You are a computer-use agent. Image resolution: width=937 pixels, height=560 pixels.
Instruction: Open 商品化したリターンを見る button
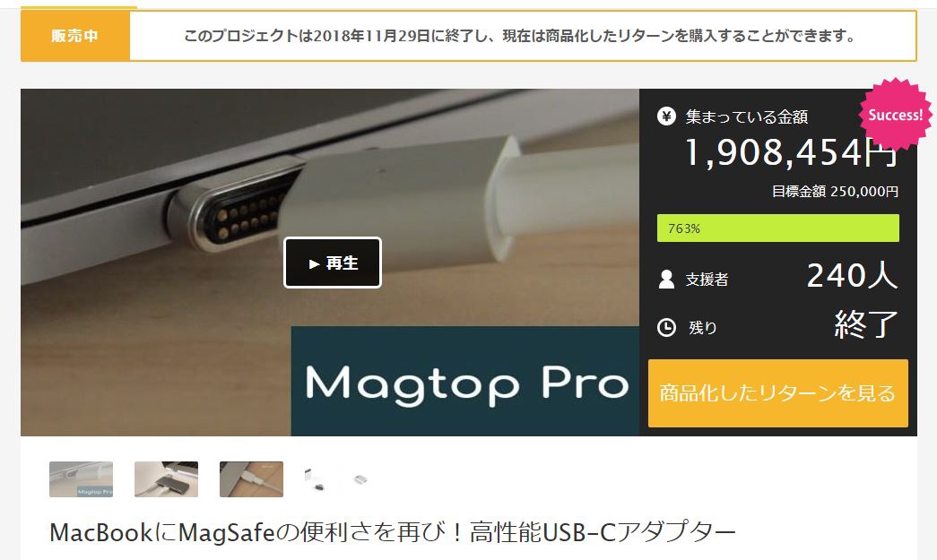click(x=778, y=392)
